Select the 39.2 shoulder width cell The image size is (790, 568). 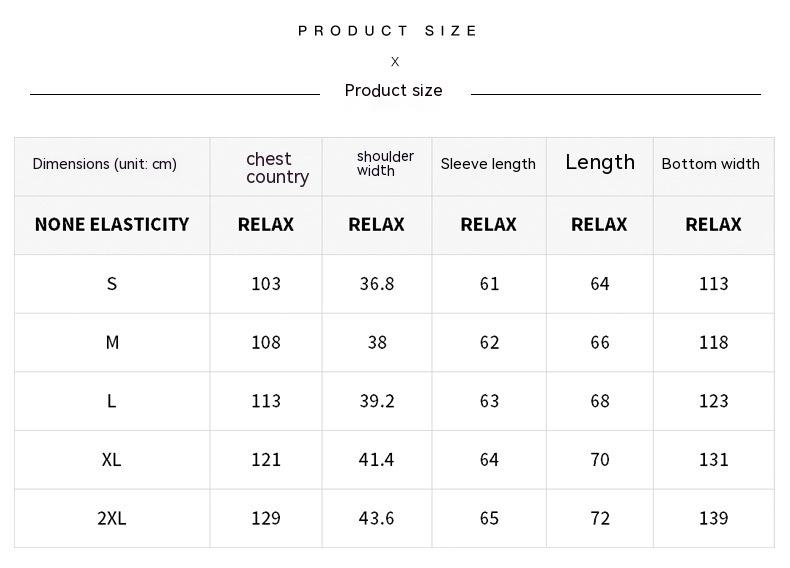(377, 401)
